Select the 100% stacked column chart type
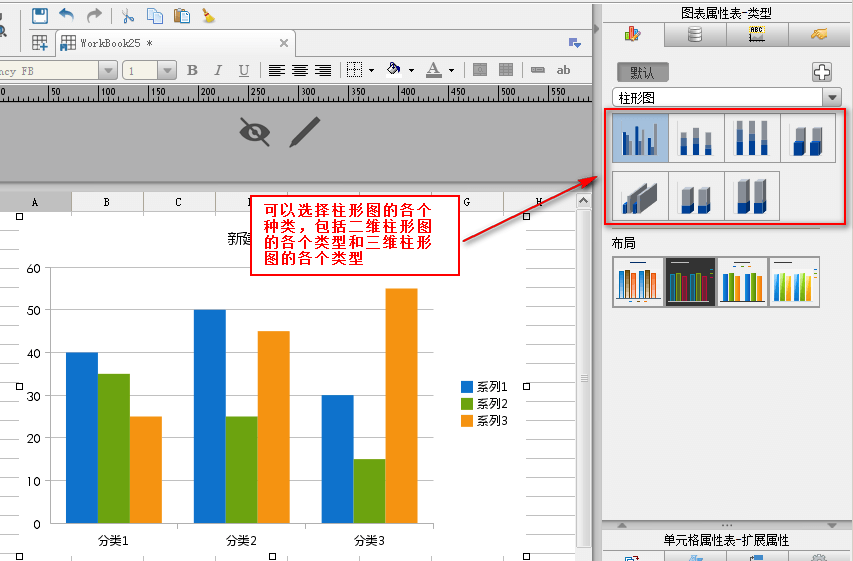Image resolution: width=853 pixels, height=561 pixels. (752, 138)
